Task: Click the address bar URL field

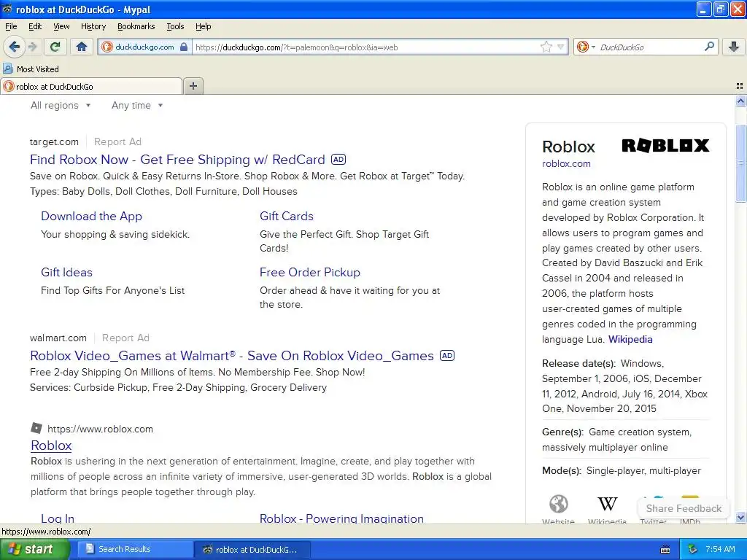Action: [x=366, y=47]
